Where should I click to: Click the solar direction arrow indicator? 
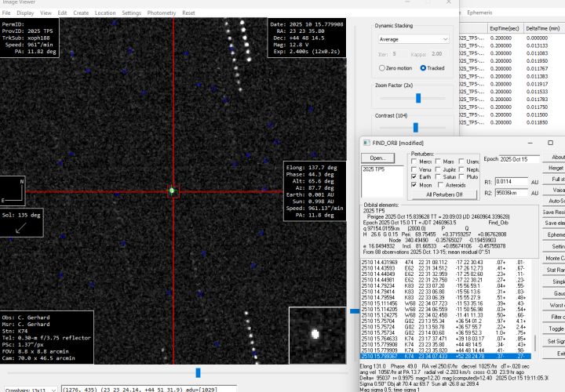(x=20, y=227)
